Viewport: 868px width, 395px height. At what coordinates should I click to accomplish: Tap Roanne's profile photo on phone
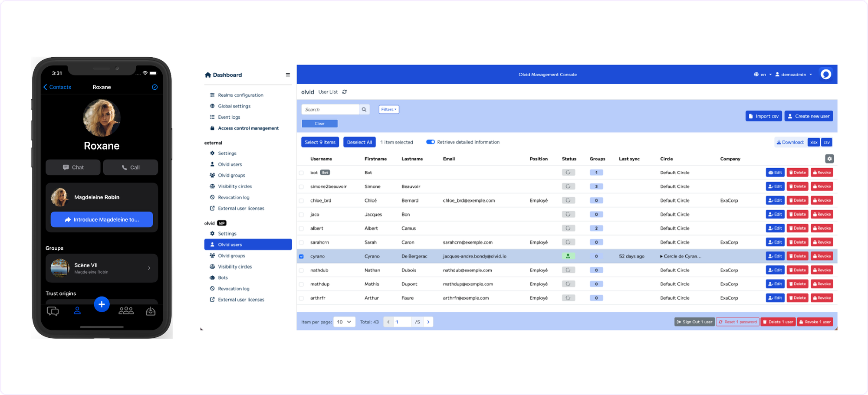tap(102, 118)
